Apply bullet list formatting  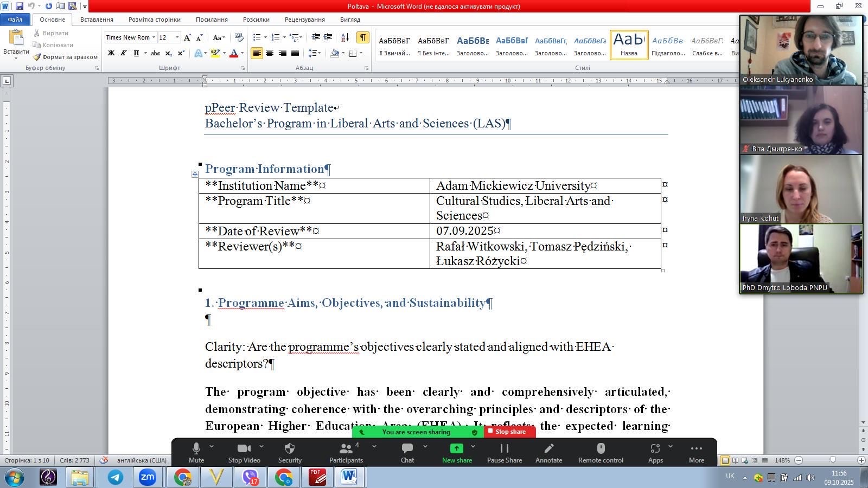tap(257, 37)
